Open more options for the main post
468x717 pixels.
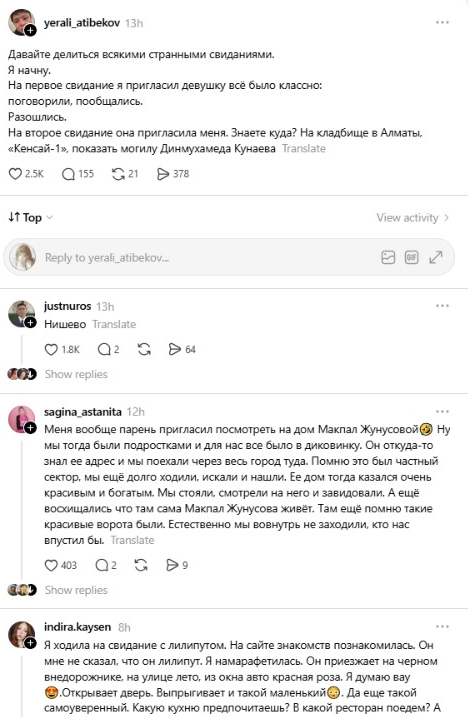[442, 22]
